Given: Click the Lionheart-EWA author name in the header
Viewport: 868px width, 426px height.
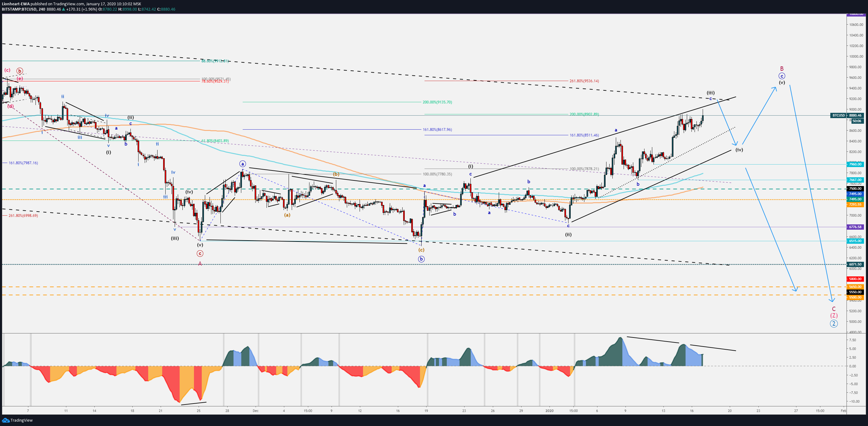Looking at the screenshot, I should click(16, 4).
